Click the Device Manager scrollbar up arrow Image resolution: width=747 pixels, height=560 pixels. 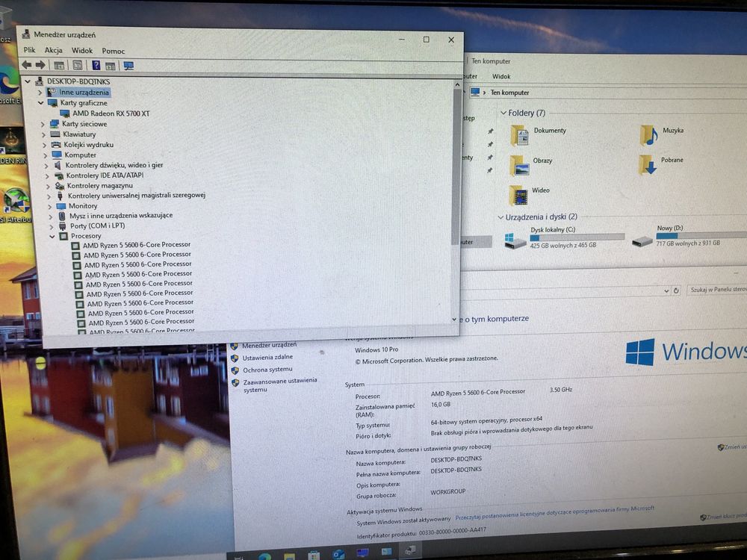tap(457, 85)
